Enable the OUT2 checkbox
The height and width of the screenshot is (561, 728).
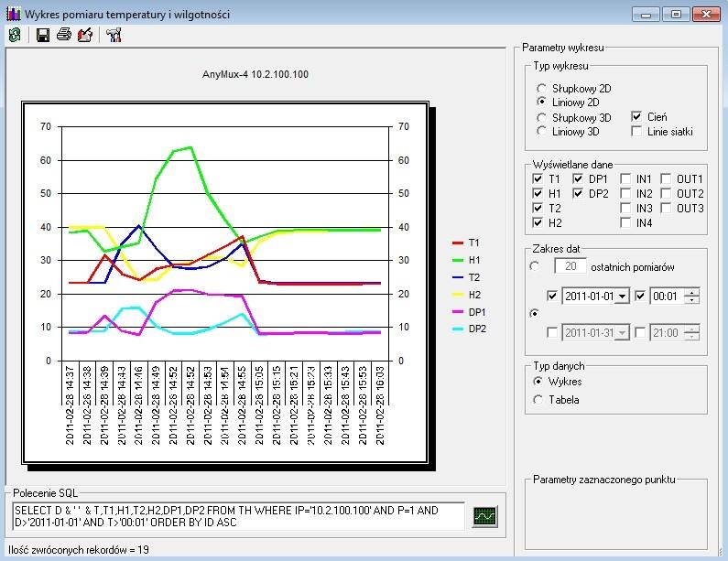(x=667, y=193)
